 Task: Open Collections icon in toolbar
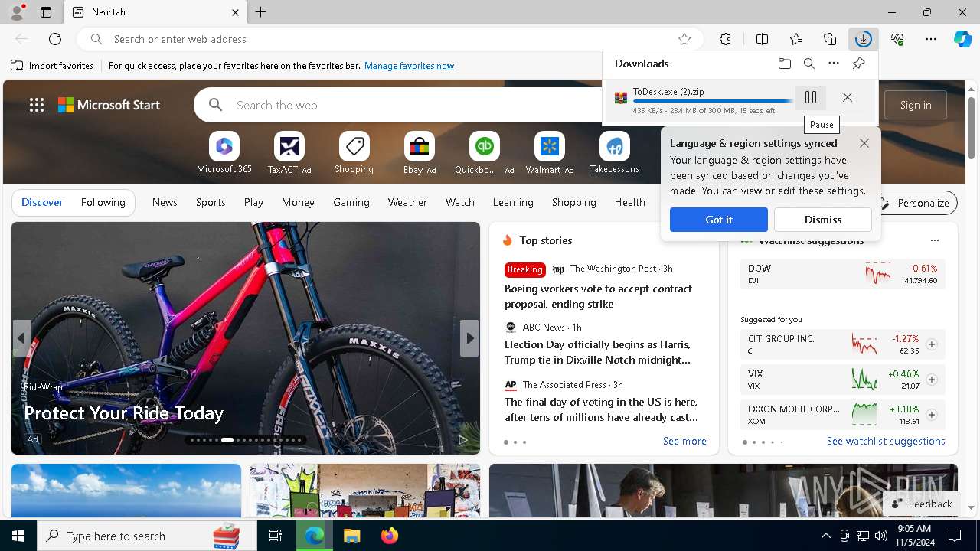830,39
